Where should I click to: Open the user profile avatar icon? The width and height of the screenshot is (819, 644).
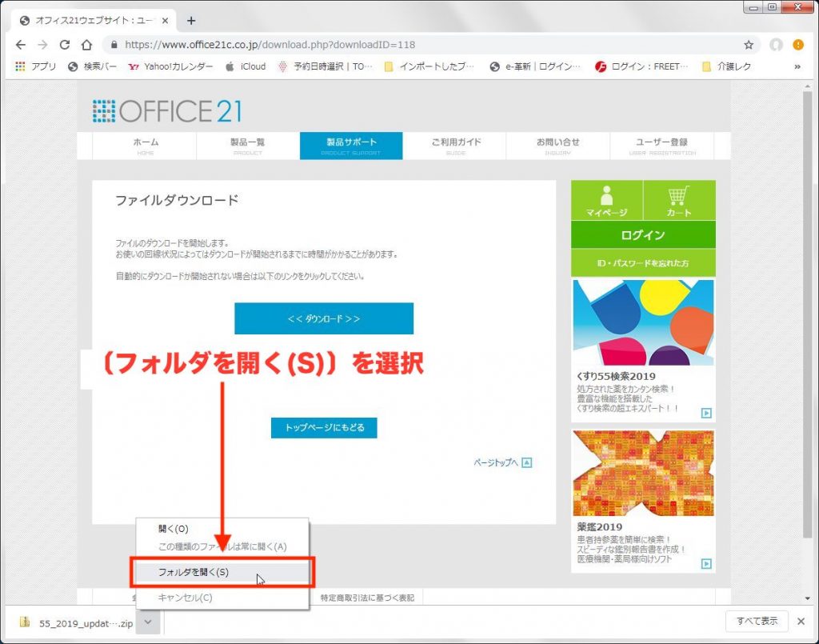(776, 45)
